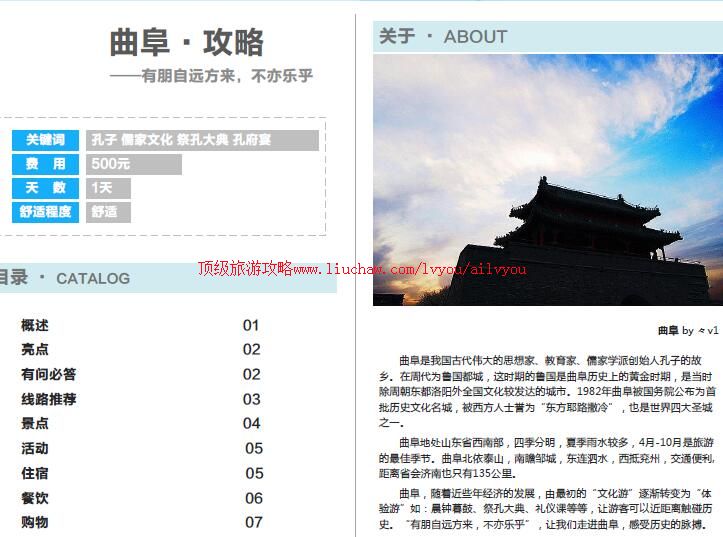Go to the 购物 catalog entry
This screenshot has height=537, width=723.
point(35,522)
